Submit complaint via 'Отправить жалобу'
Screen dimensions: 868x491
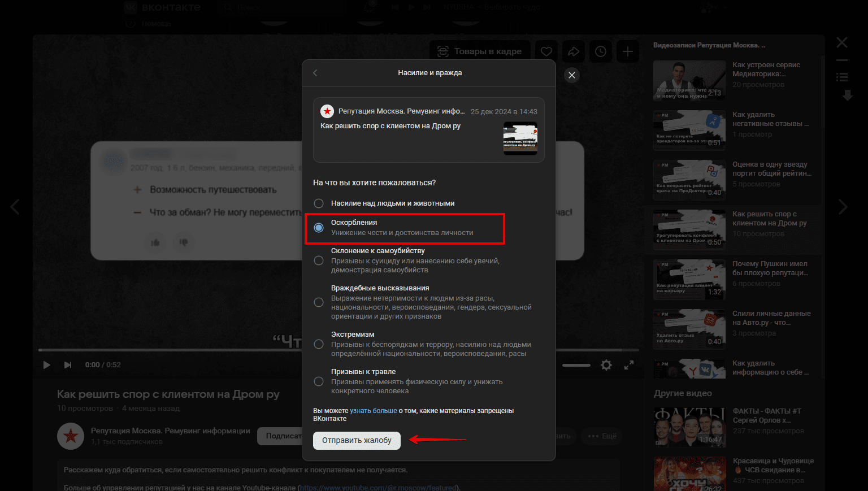[357, 440]
